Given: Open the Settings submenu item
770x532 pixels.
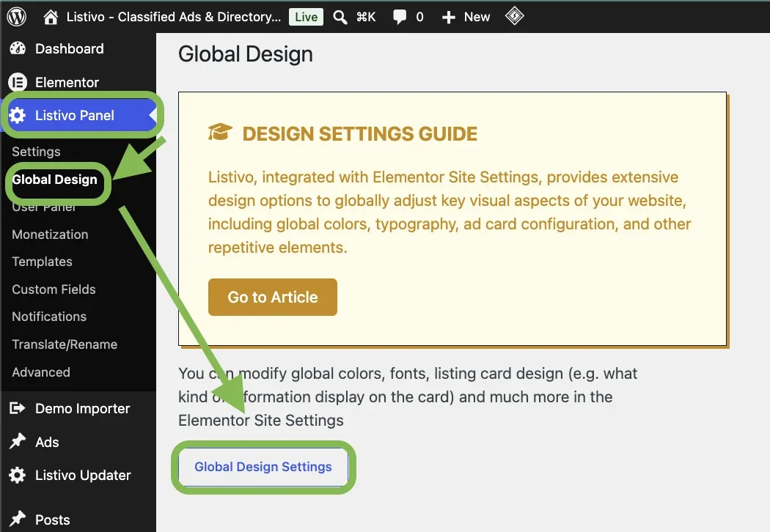Looking at the screenshot, I should (36, 152).
